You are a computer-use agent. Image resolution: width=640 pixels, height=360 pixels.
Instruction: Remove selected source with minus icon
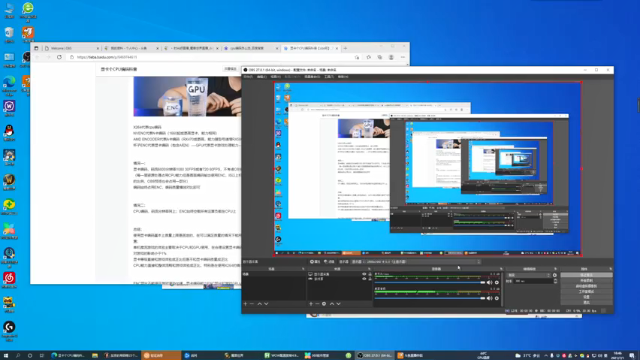pyautogui.click(x=317, y=304)
